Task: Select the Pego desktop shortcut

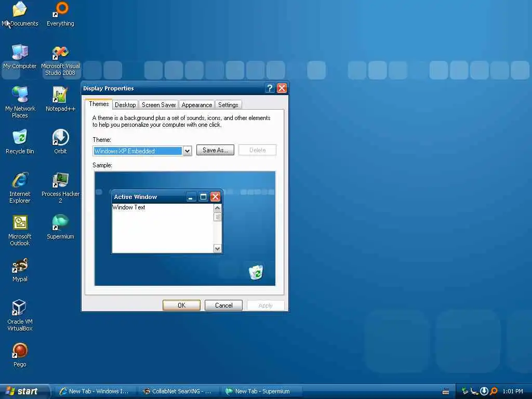Action: pos(20,355)
